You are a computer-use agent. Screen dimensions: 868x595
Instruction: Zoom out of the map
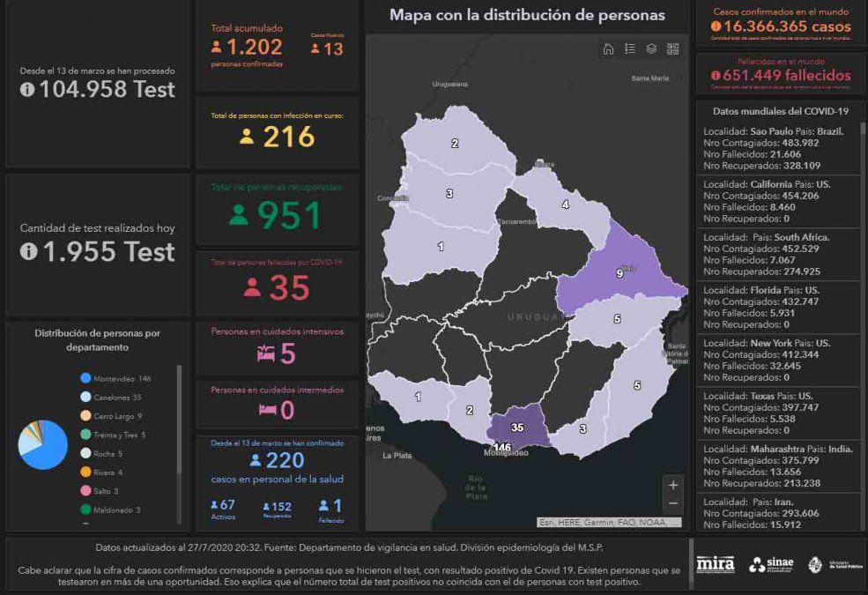click(x=673, y=503)
